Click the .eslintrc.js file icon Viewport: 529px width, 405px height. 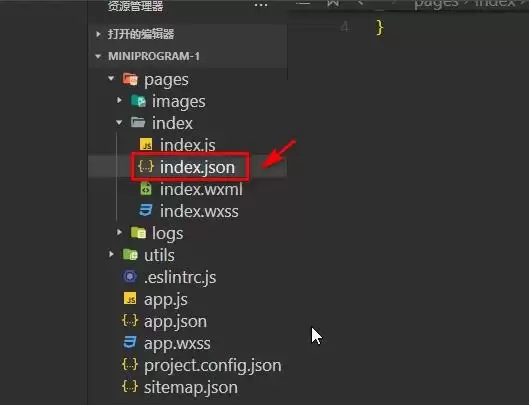[x=130, y=277]
